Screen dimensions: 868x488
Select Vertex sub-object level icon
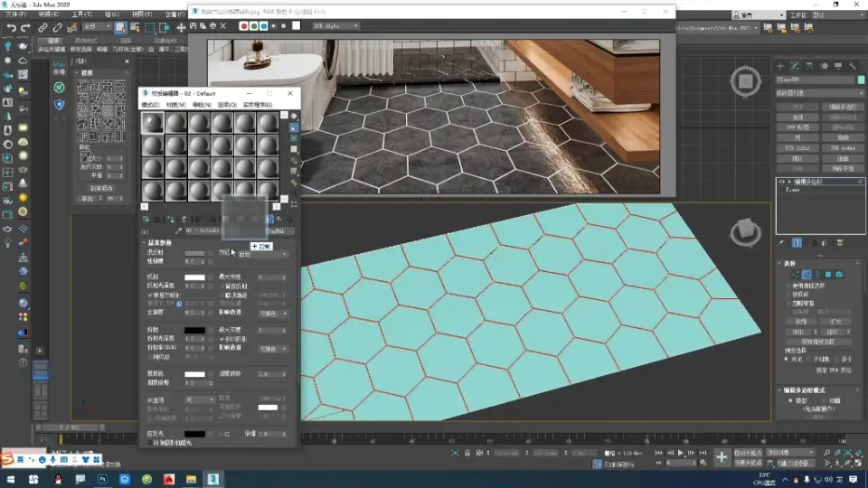tap(796, 275)
